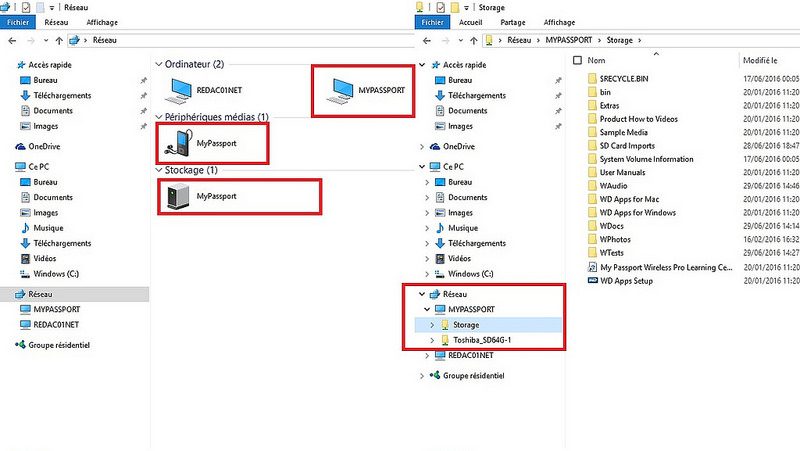Select Vidéos icon in the left window sidebar
Image resolution: width=800 pixels, height=451 pixels.
(x=26, y=259)
